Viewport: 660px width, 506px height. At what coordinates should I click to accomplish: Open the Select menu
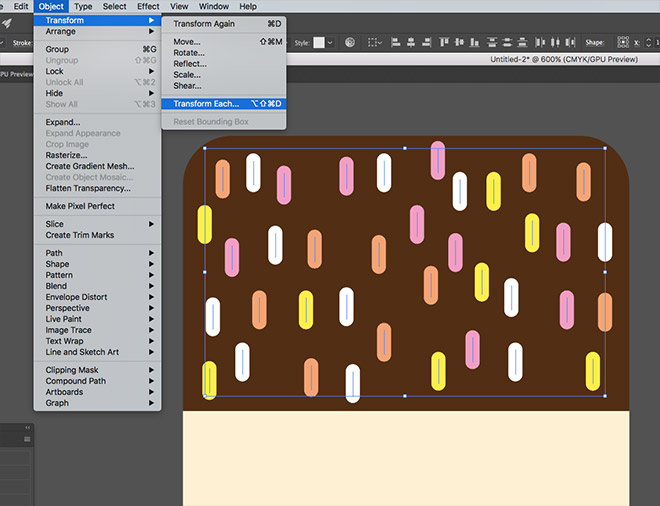(x=114, y=6)
